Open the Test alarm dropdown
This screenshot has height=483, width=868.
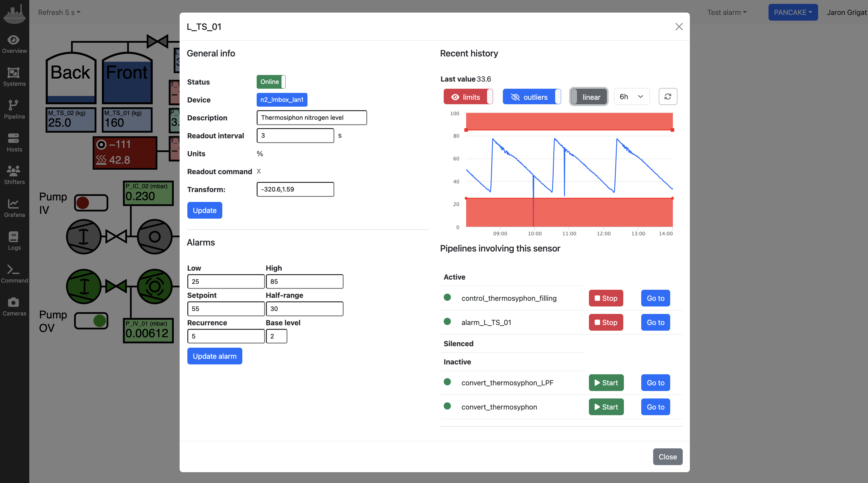726,13
